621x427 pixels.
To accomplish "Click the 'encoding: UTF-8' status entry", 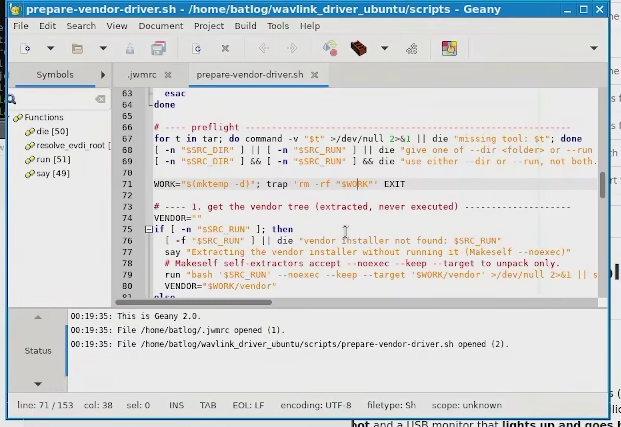I will click(x=316, y=405).
